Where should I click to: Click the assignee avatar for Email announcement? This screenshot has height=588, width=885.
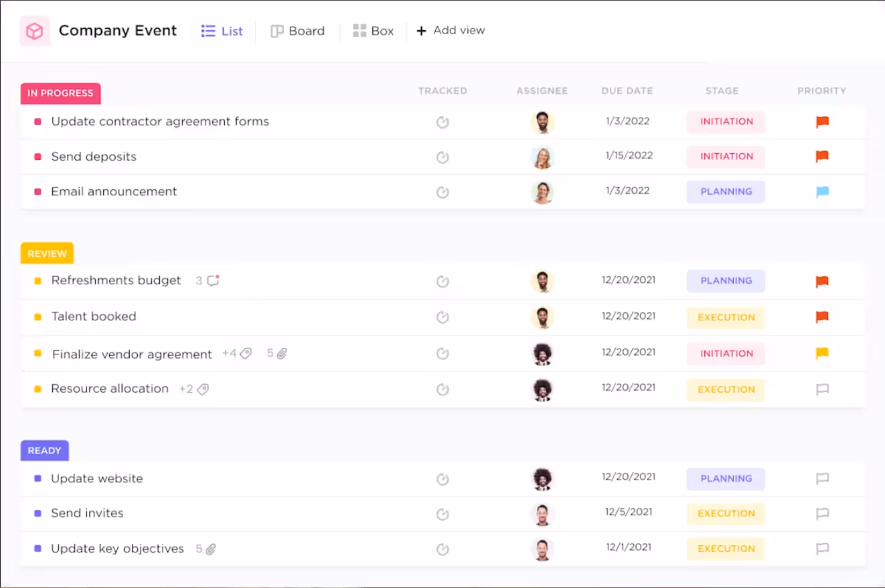tap(543, 192)
